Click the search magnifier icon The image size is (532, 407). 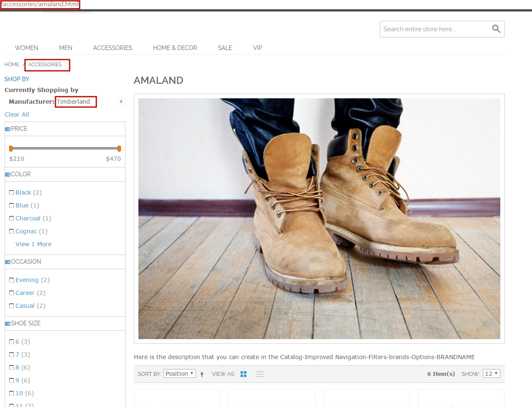(x=496, y=29)
